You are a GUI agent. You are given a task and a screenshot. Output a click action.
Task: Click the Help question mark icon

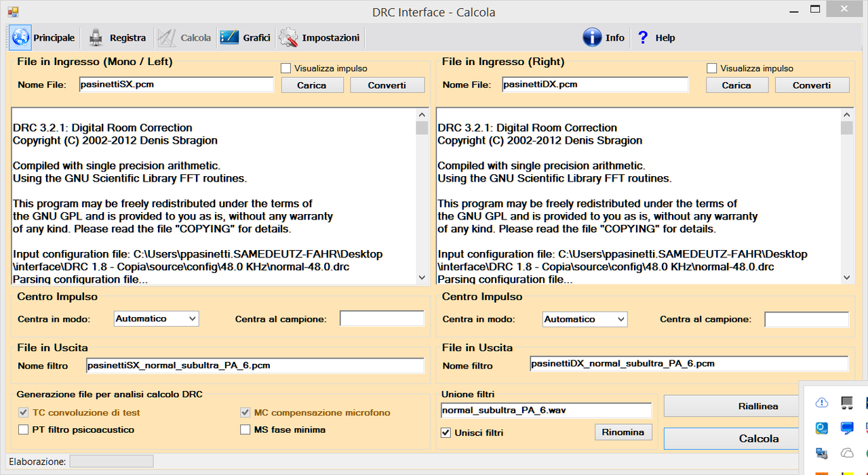coord(643,38)
